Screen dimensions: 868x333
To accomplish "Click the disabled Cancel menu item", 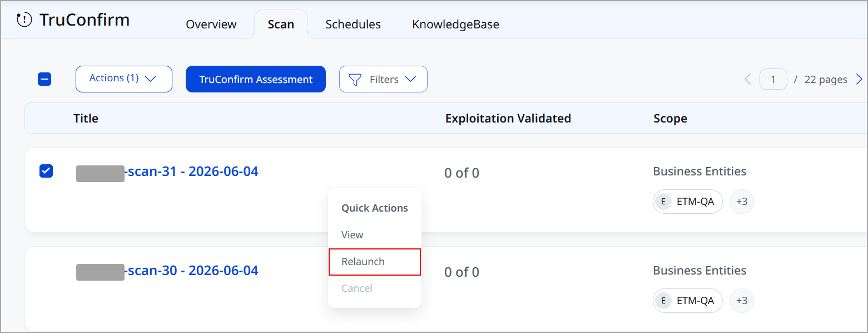I will click(375, 288).
